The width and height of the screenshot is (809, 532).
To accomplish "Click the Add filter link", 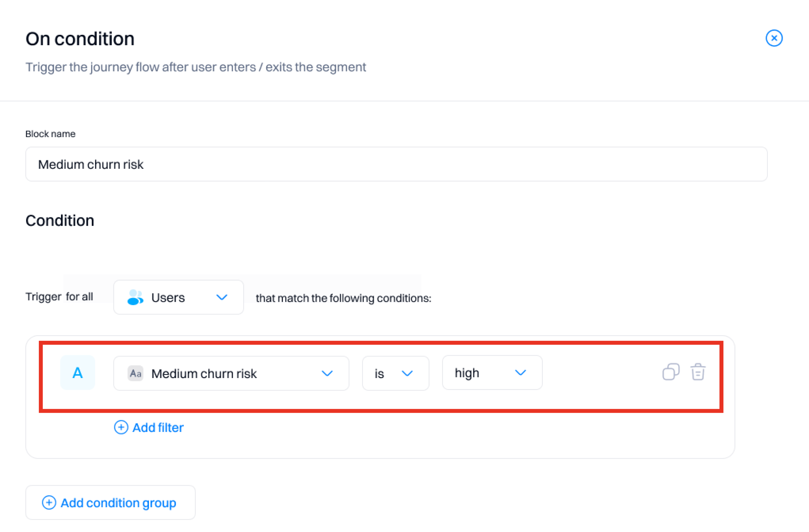I will point(158,427).
